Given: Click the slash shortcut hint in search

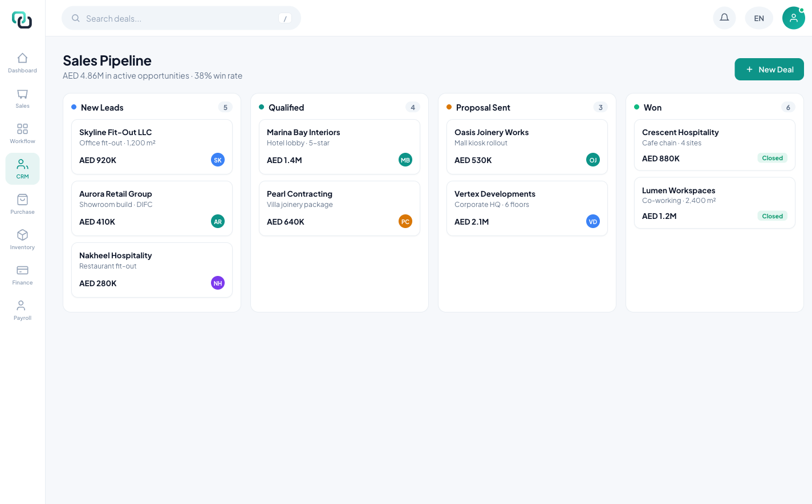Looking at the screenshot, I should pos(285,19).
